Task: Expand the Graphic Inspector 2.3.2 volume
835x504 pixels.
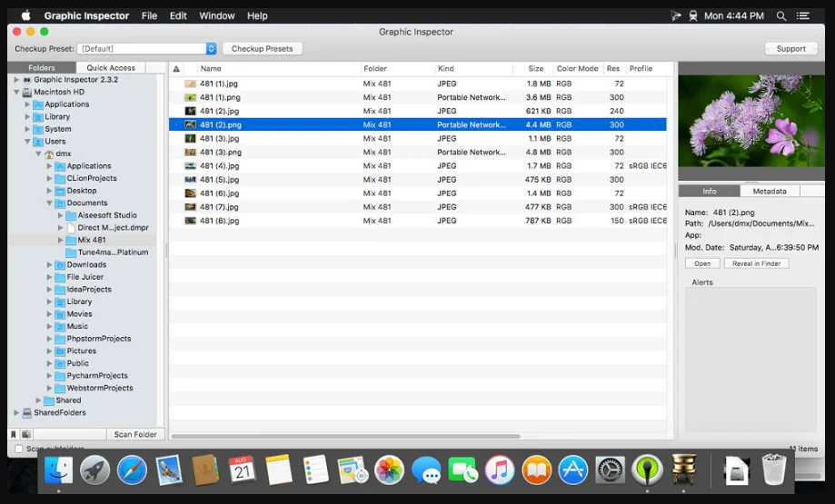Action: click(16, 80)
